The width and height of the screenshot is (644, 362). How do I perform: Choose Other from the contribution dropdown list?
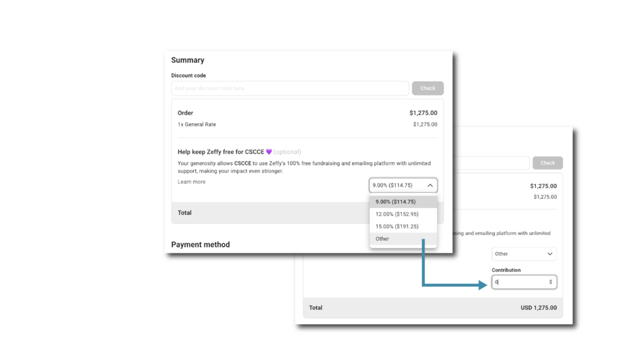click(x=382, y=239)
